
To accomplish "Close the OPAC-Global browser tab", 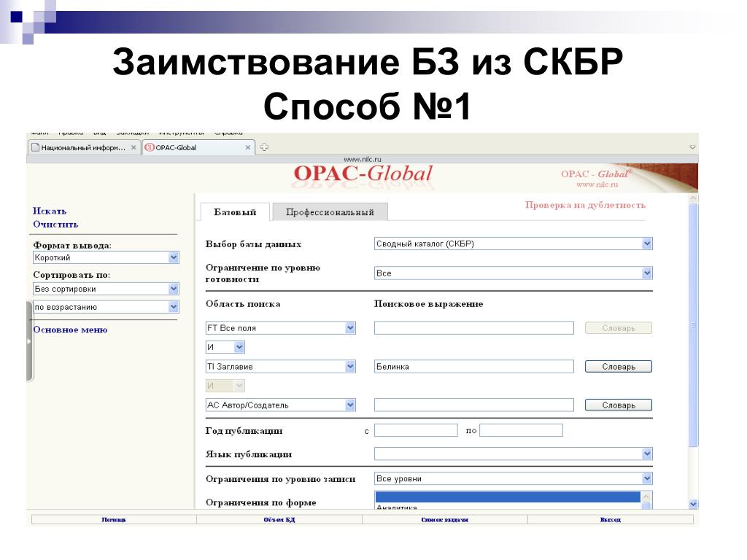I will pyautogui.click(x=248, y=147).
